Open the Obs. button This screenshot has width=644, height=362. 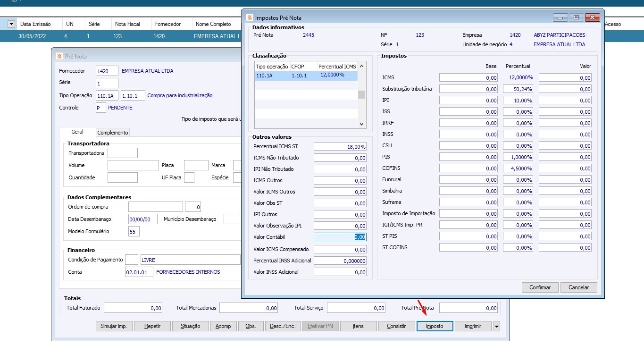tap(251, 326)
